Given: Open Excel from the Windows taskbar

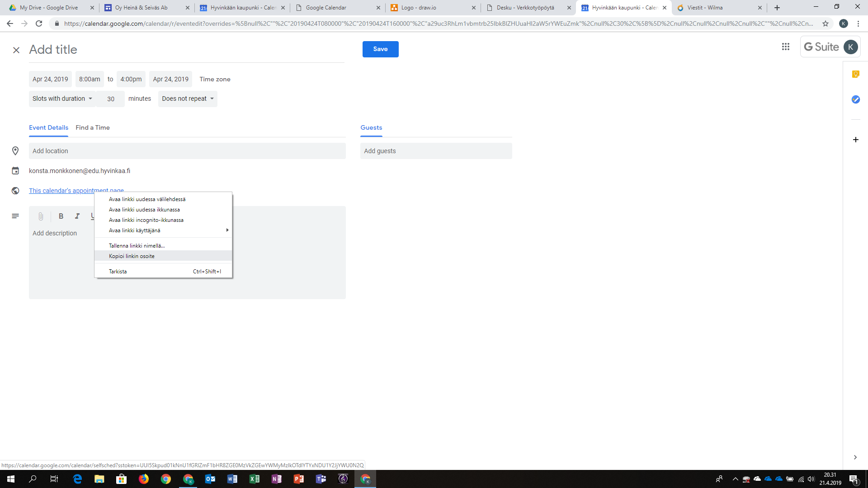Looking at the screenshot, I should [x=255, y=479].
